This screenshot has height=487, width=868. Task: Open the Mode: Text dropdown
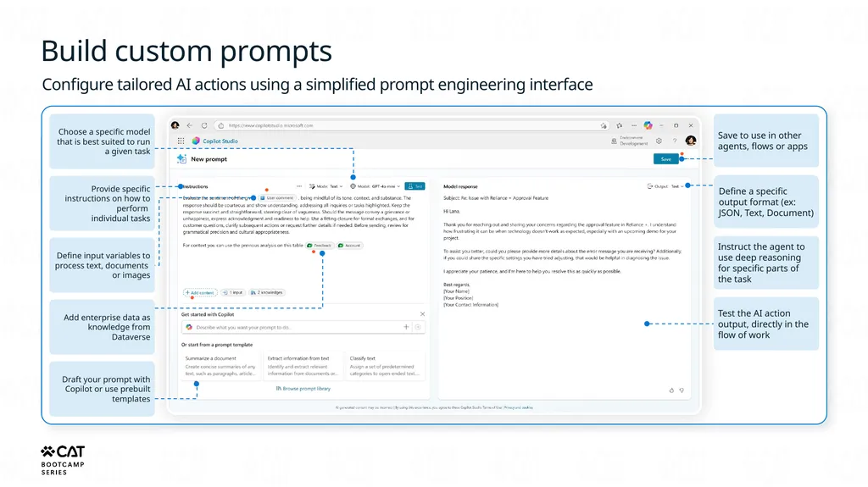coord(325,186)
